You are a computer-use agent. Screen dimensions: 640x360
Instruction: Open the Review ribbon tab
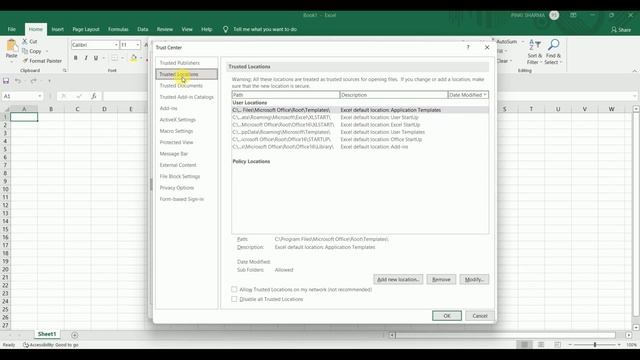click(x=164, y=29)
